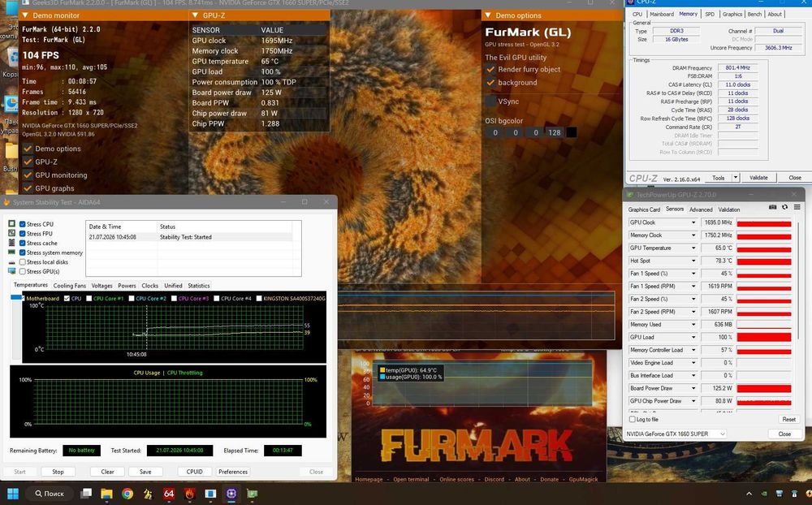Open Task View from the taskbar

tap(87, 494)
